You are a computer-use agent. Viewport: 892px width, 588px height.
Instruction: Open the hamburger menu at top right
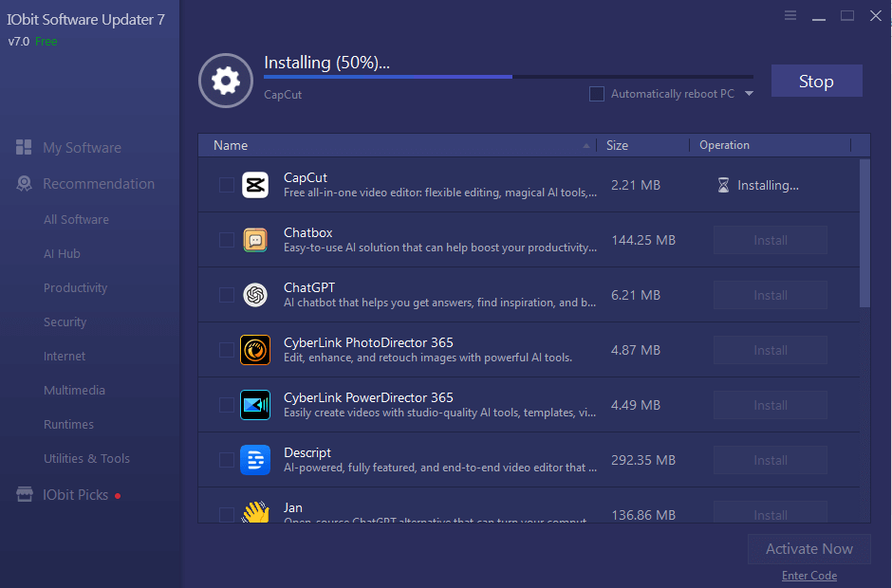point(790,15)
